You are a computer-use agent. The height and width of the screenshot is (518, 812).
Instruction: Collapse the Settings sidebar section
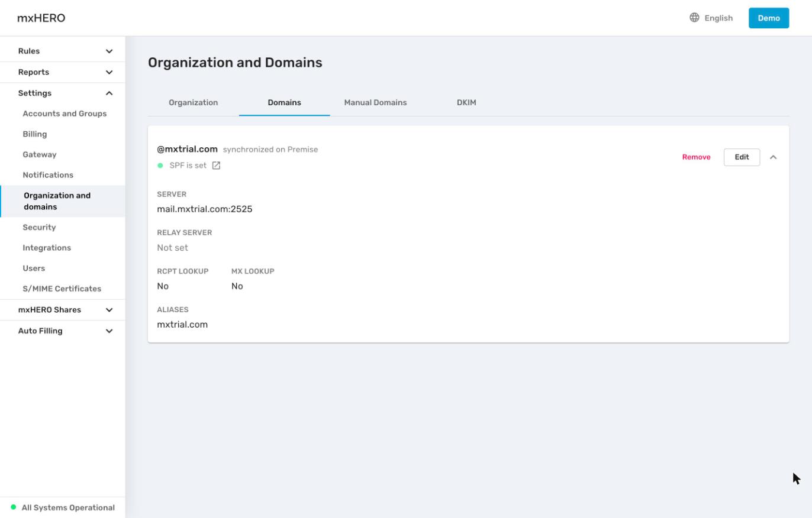[x=63, y=93]
